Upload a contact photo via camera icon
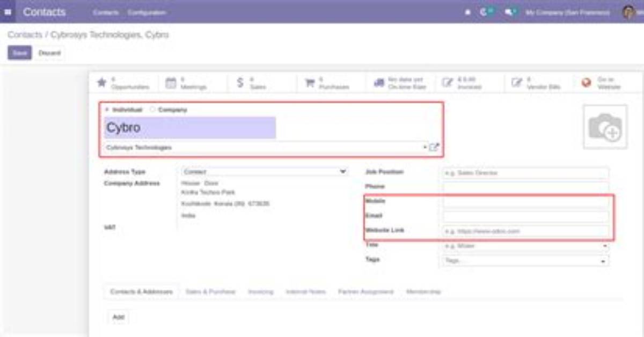The height and width of the screenshot is (337, 644). (605, 127)
